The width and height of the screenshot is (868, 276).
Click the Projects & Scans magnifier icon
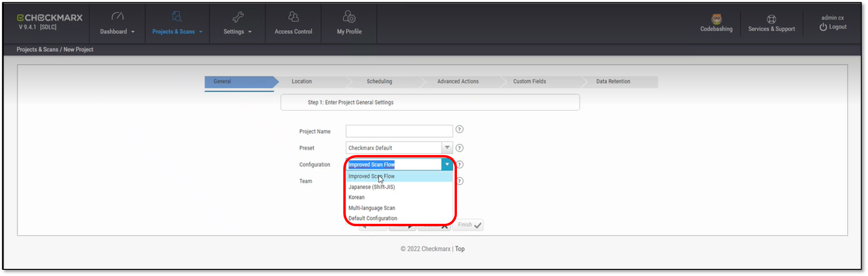177,17
